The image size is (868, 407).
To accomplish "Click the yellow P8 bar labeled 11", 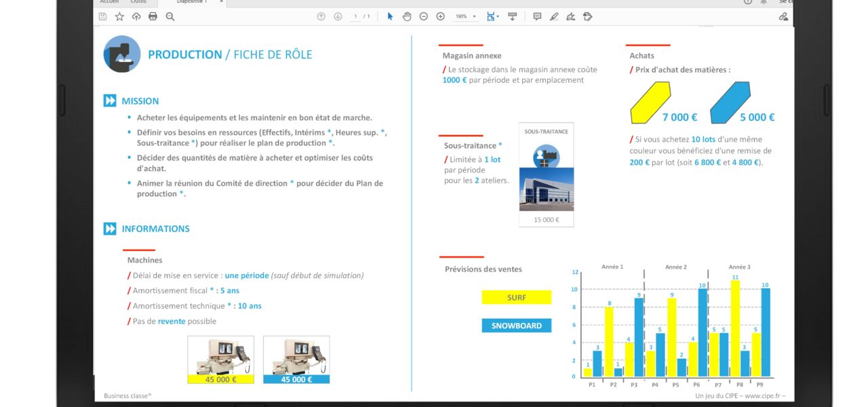I will pyautogui.click(x=735, y=329).
